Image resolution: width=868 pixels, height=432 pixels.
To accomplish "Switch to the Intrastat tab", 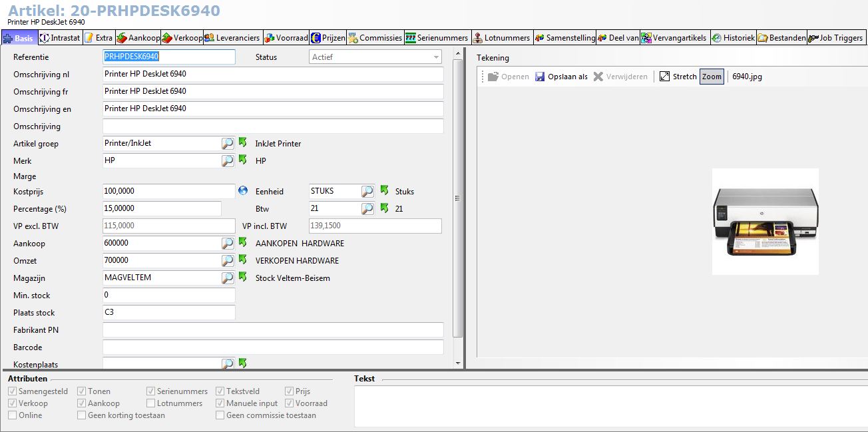I will click(x=60, y=38).
